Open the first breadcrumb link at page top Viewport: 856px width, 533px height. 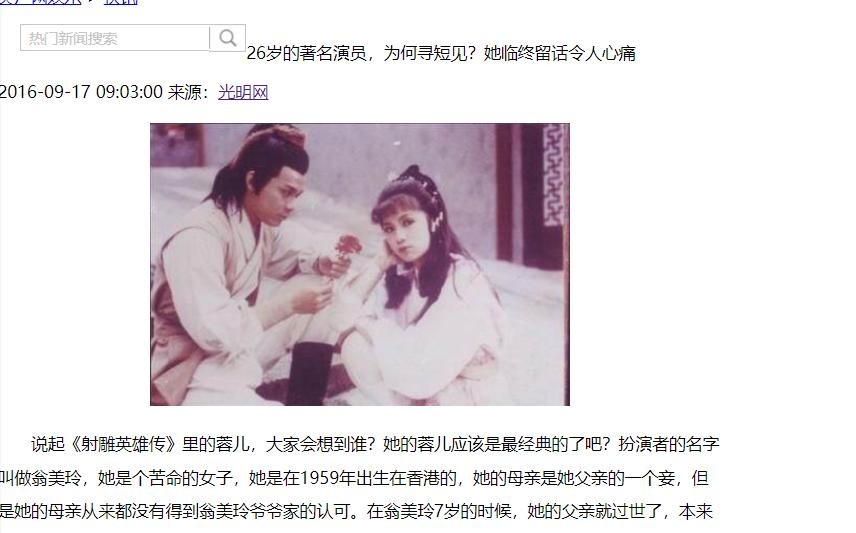click(x=41, y=2)
